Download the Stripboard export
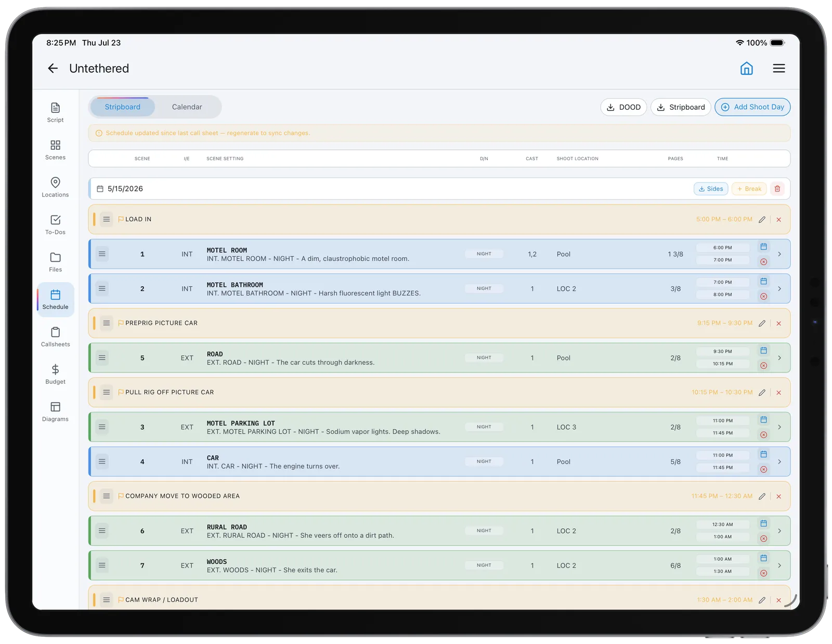832x644 pixels. (x=681, y=107)
